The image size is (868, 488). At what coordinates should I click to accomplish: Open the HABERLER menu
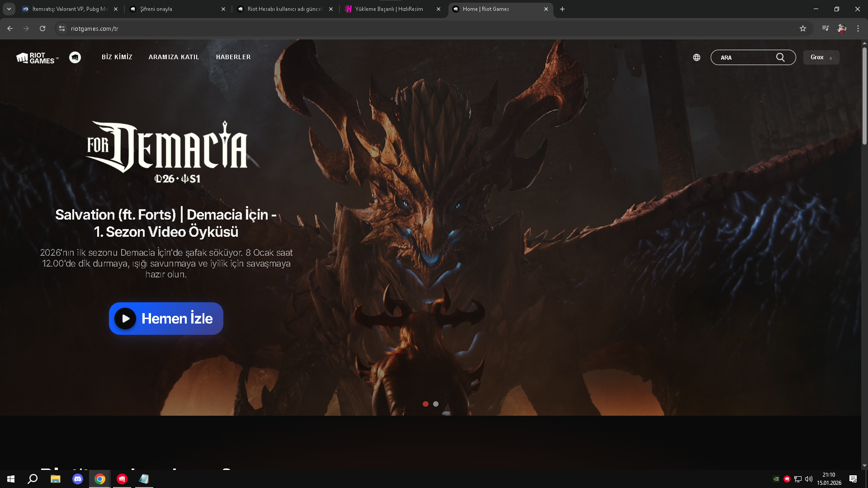(x=233, y=57)
